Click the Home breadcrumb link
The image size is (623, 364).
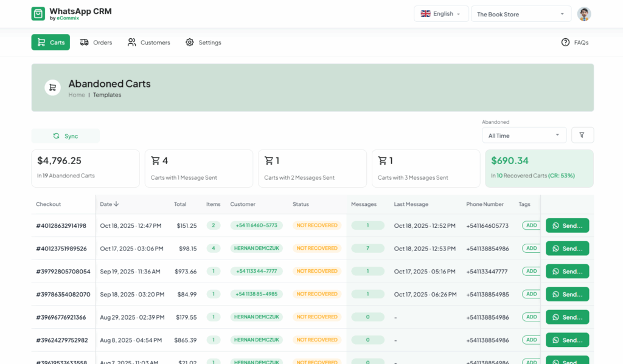tap(77, 95)
